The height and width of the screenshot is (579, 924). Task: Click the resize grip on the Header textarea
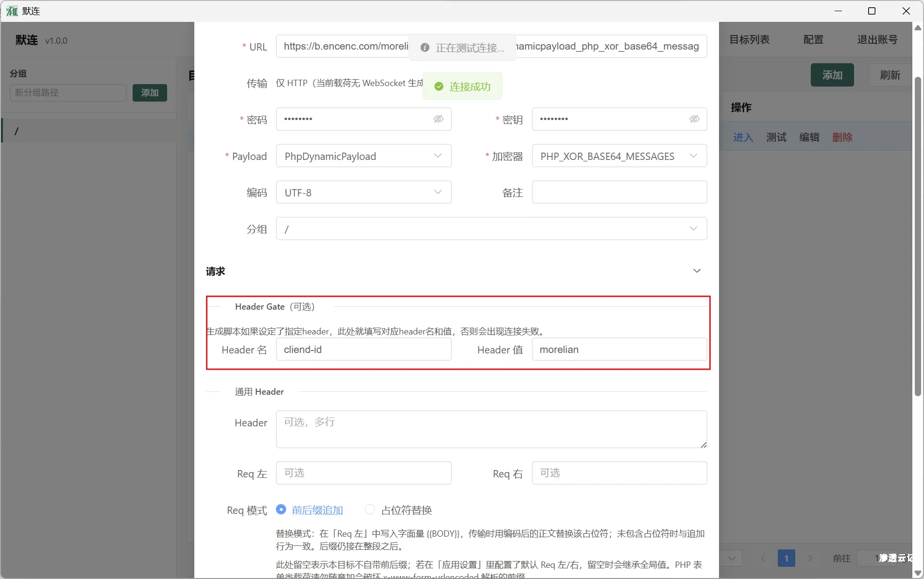click(703, 445)
